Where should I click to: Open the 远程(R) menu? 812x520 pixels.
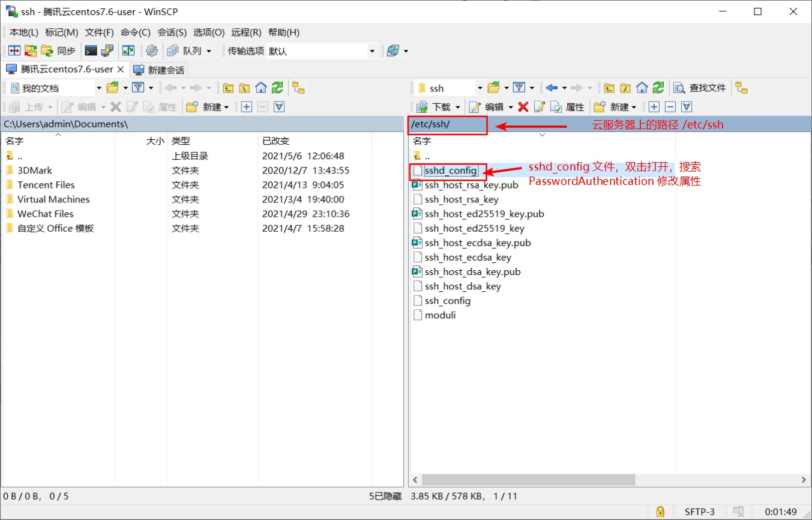pyautogui.click(x=247, y=32)
